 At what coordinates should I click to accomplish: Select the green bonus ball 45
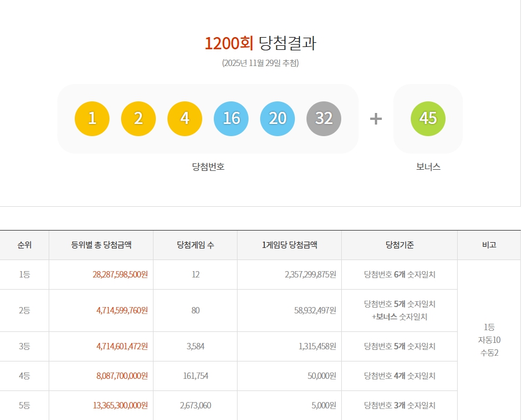(428, 119)
